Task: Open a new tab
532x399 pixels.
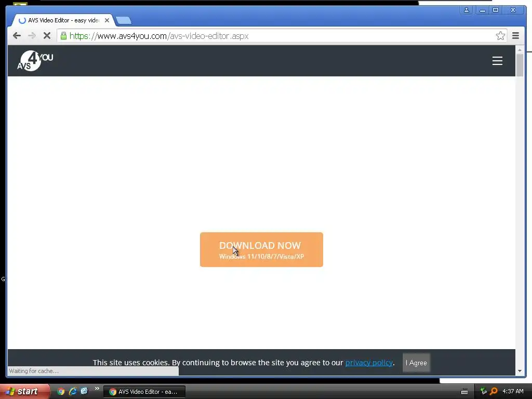Action: pos(124,21)
